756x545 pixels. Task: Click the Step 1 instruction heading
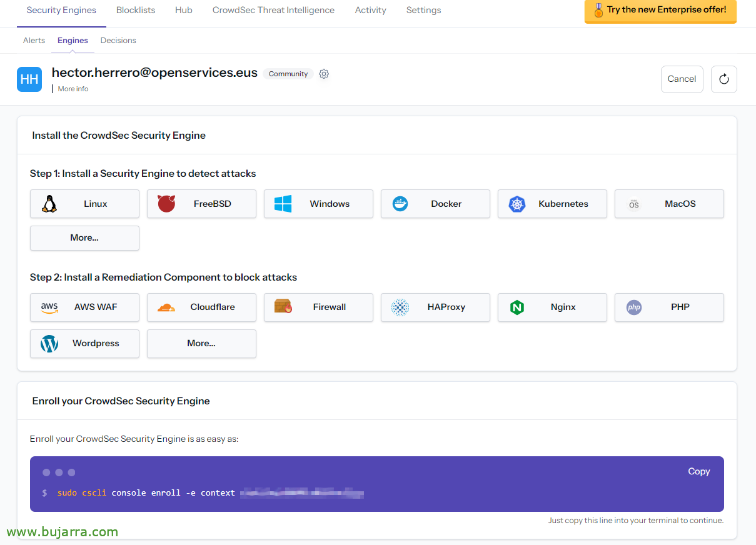coord(143,173)
